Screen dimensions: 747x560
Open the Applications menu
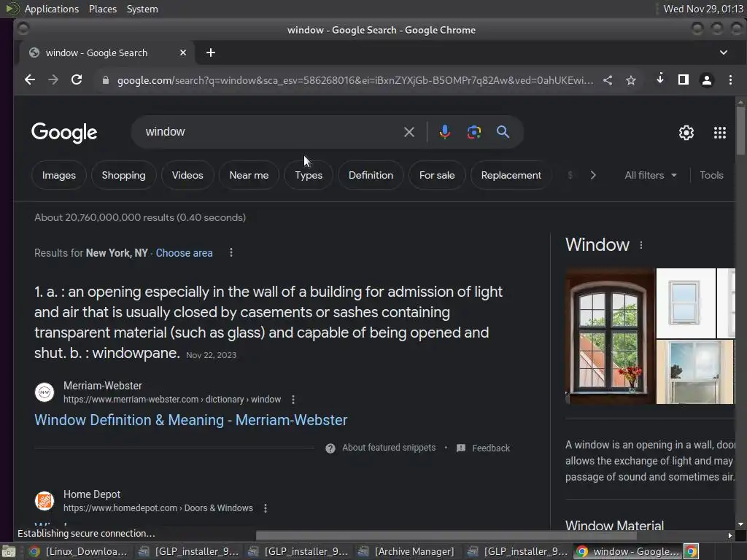(x=52, y=9)
